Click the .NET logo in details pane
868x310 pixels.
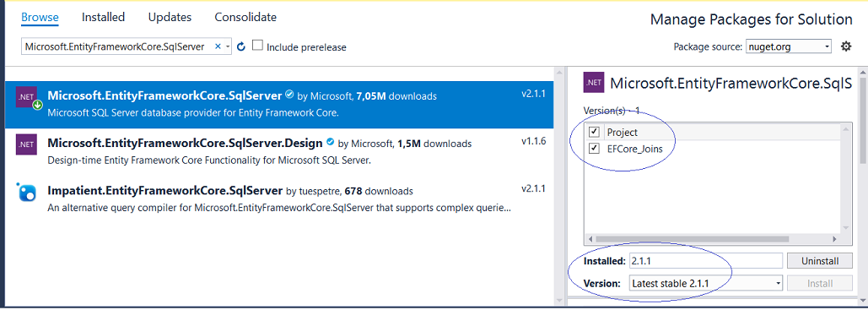[594, 83]
